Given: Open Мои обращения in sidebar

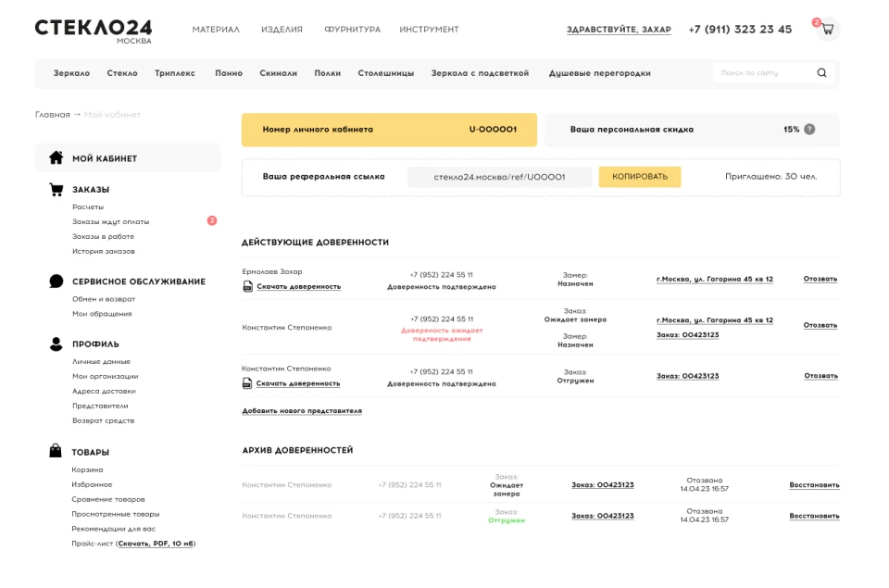Looking at the screenshot, I should point(102,314).
